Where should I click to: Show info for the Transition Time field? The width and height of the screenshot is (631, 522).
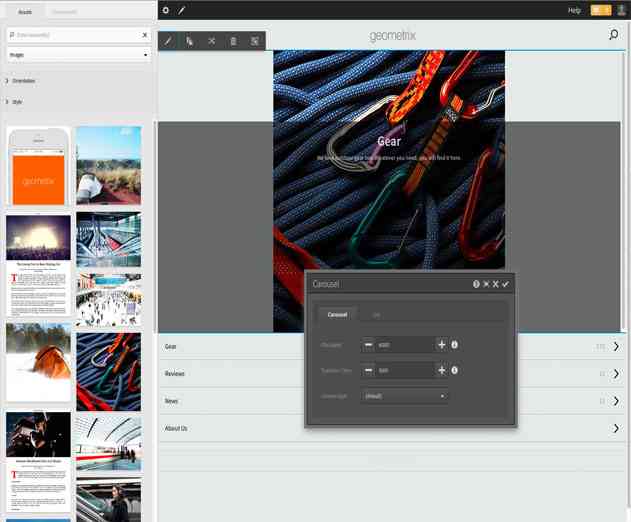[454, 370]
